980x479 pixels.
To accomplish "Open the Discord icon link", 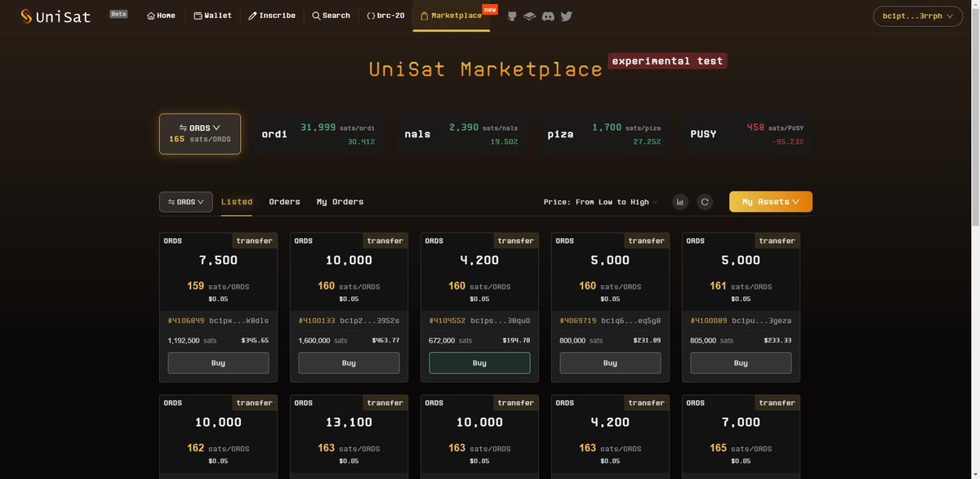I will [548, 16].
